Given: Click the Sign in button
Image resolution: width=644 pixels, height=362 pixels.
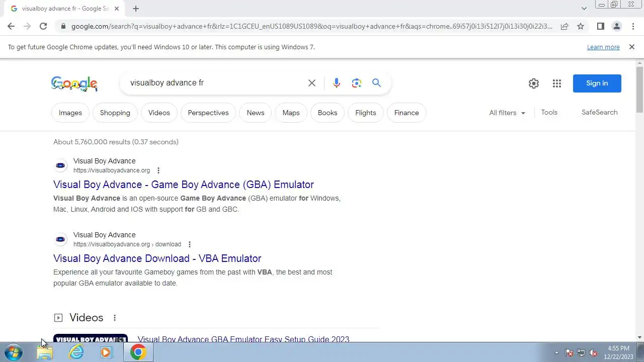Looking at the screenshot, I should [597, 83].
